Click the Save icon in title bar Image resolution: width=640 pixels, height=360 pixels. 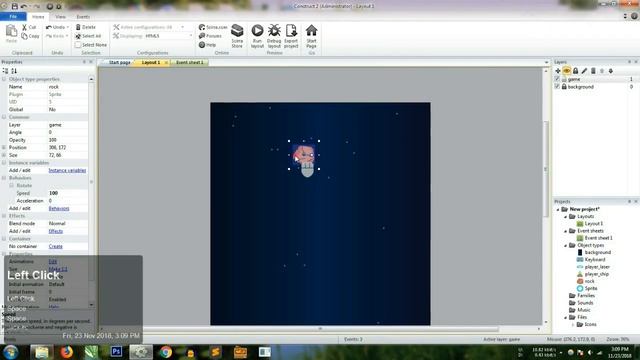tap(15, 6)
